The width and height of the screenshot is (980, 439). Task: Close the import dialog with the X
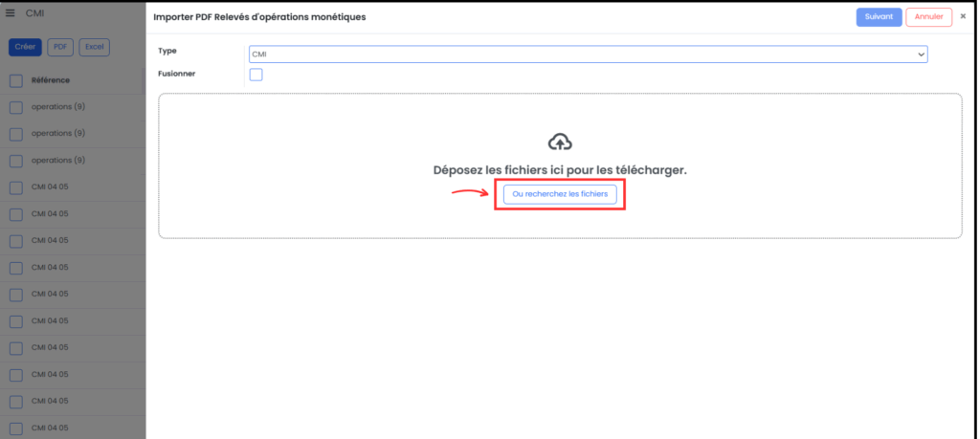[x=963, y=17]
